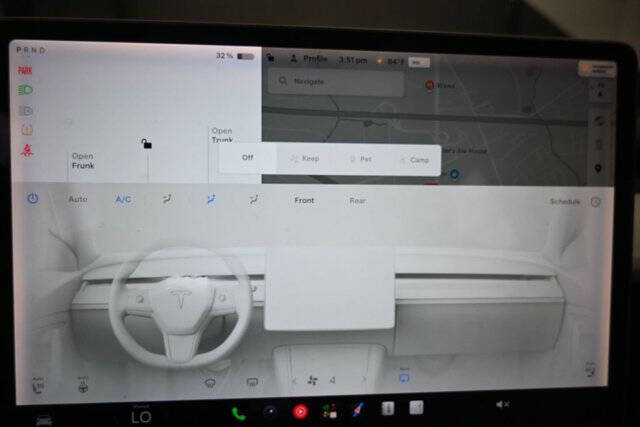This screenshot has width=640, height=427.
Task: Open car controls from dock car icon
Action: pyautogui.click(x=44, y=420)
